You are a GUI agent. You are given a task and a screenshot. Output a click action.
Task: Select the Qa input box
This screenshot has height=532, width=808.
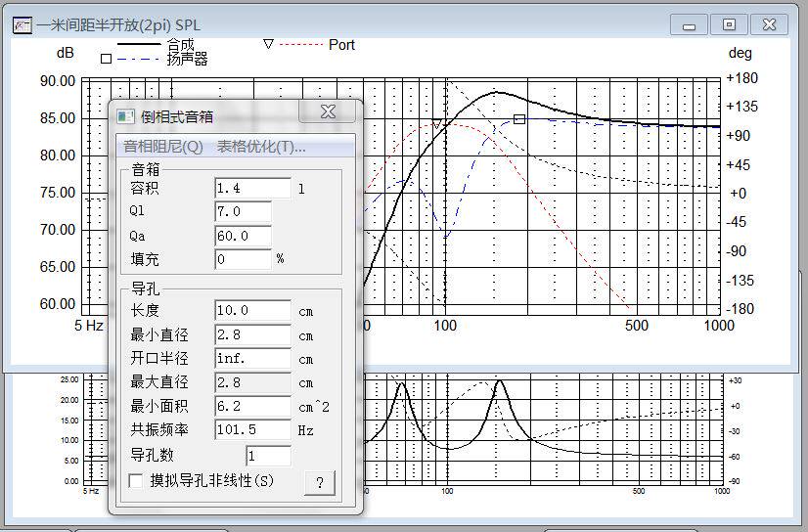pos(243,236)
